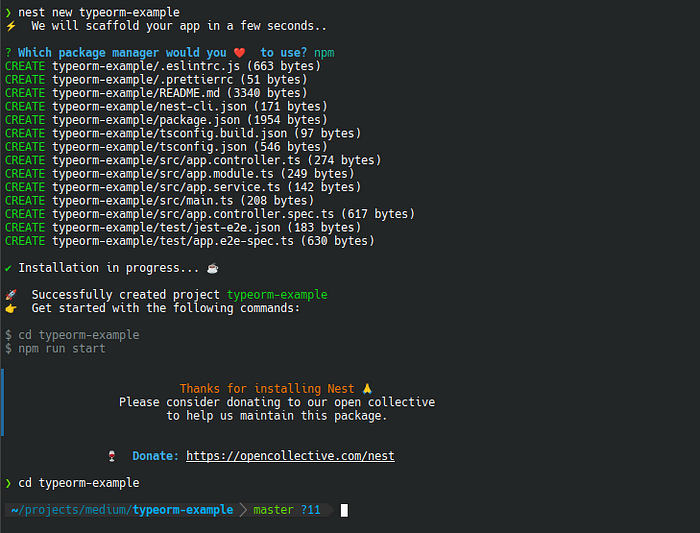Open the opencollective.com/nest donate link
The width and height of the screenshot is (700, 533).
(290, 456)
